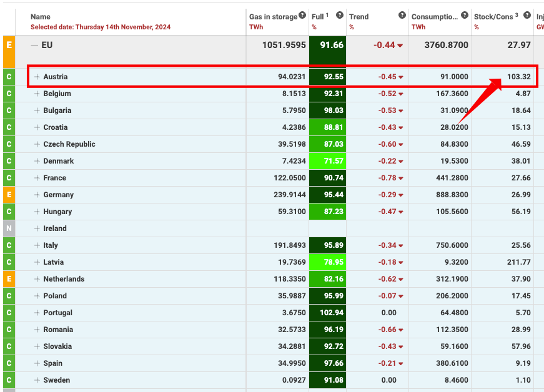Click the orange E badge beside Germany

click(x=9, y=195)
